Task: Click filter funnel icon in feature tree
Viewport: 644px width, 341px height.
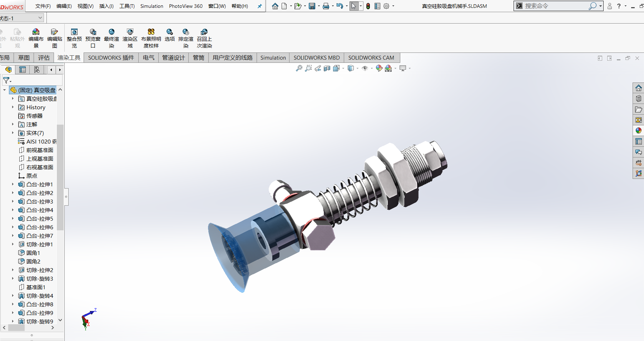Action: (x=6, y=80)
